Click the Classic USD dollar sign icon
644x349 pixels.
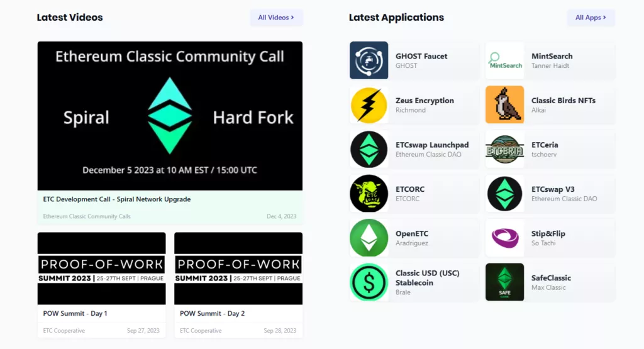[x=369, y=282]
